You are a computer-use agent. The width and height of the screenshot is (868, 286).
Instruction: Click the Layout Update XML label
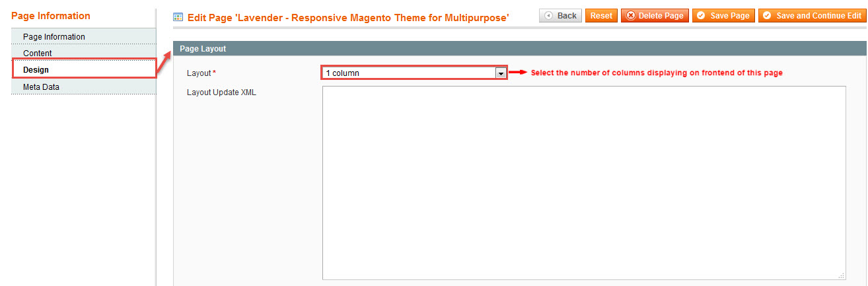221,92
